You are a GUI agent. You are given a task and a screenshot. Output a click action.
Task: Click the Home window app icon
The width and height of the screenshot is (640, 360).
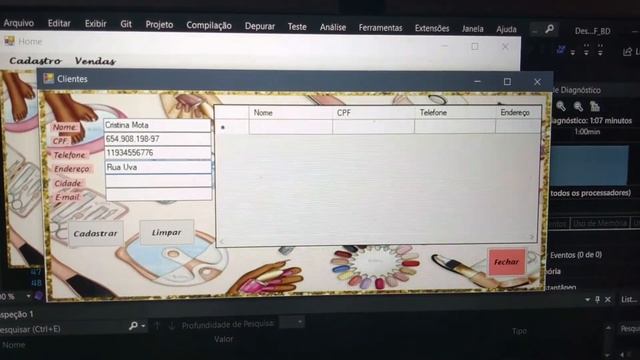pyautogui.click(x=9, y=41)
